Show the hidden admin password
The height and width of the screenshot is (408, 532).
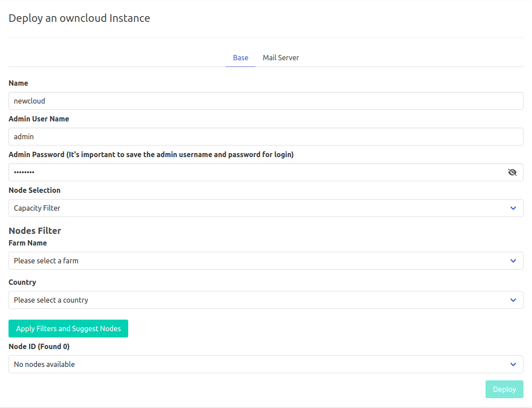[x=512, y=172]
